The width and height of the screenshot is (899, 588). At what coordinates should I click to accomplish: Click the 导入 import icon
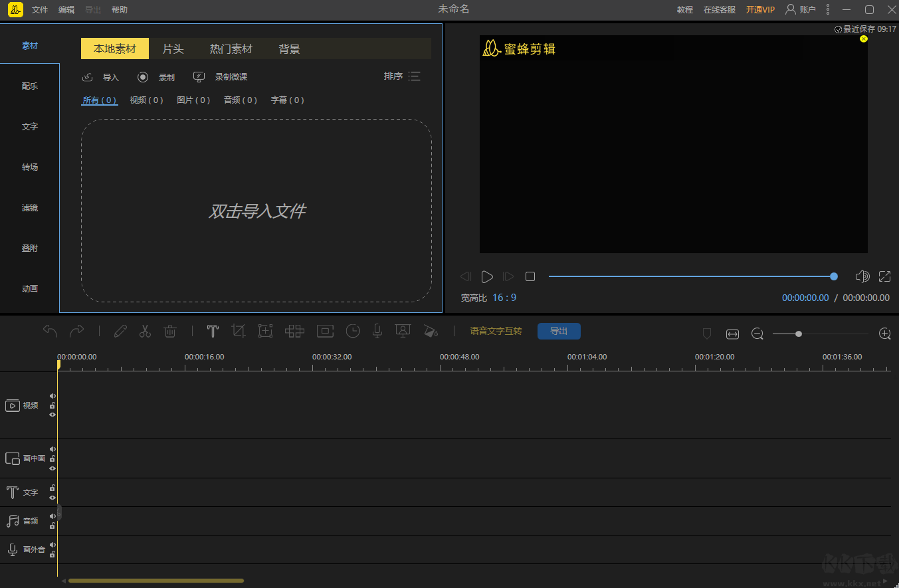(87, 77)
